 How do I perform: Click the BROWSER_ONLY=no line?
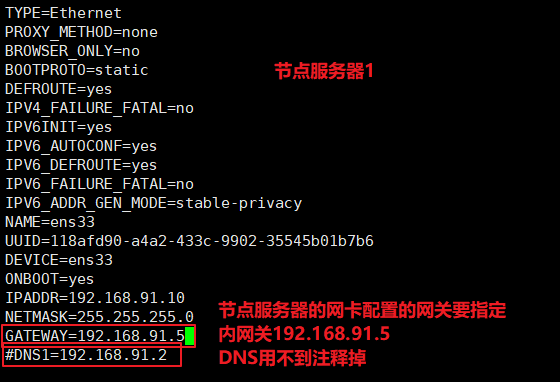(x=72, y=51)
